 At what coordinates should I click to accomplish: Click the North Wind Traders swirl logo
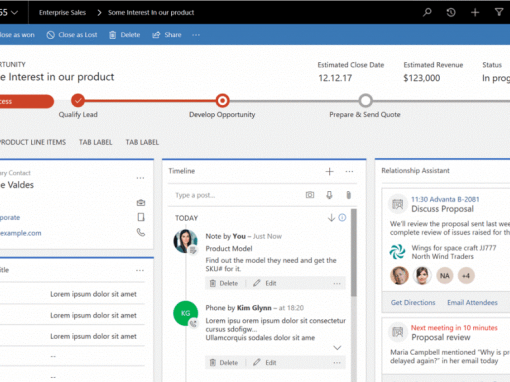397,252
